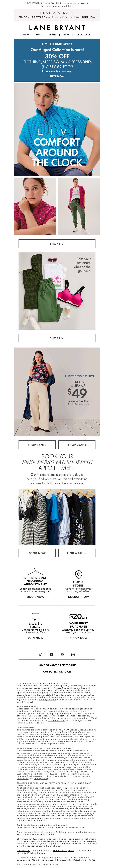Click the SHOP PANTS button
114x868 pixels.
pyautogui.click(x=37, y=444)
